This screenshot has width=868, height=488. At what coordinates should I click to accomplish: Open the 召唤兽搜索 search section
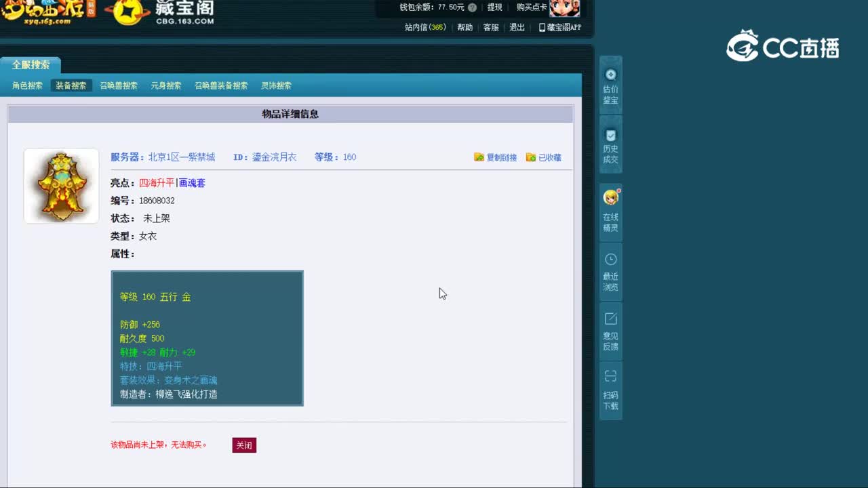pyautogui.click(x=119, y=85)
